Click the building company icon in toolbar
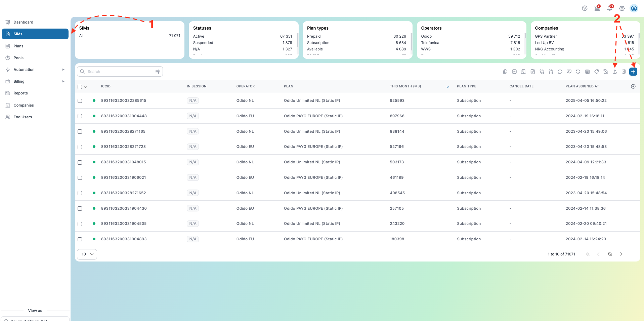Image resolution: width=644 pixels, height=321 pixels. point(523,72)
